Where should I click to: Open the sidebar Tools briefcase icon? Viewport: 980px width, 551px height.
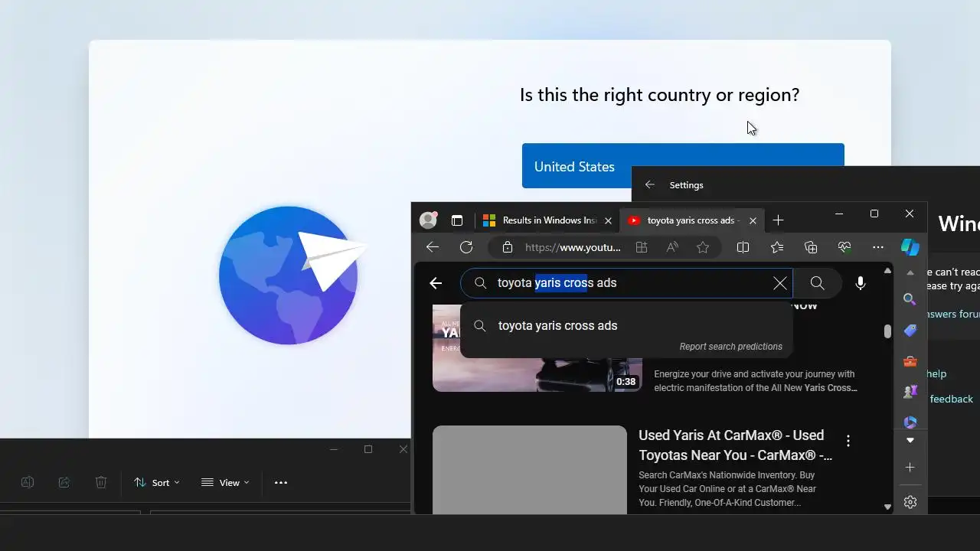pos(910,361)
